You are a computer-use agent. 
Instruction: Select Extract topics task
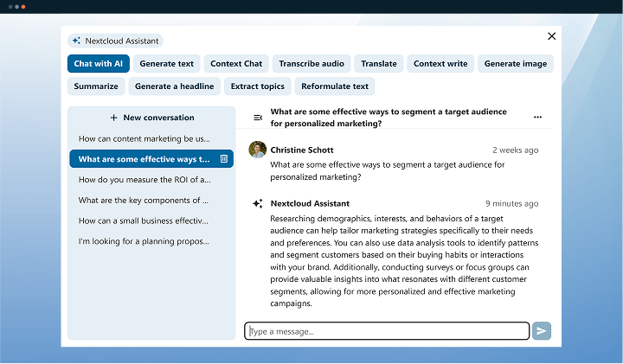[x=257, y=86]
